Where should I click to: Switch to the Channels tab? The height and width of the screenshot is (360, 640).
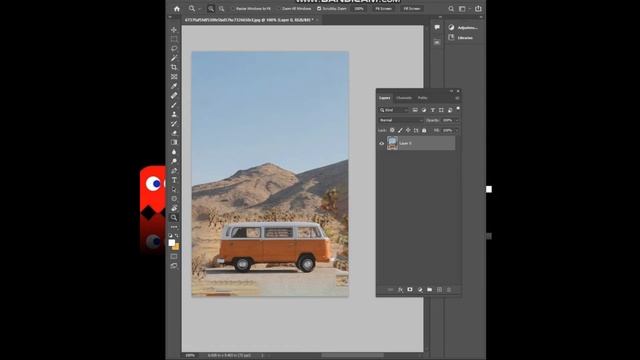[x=404, y=98]
